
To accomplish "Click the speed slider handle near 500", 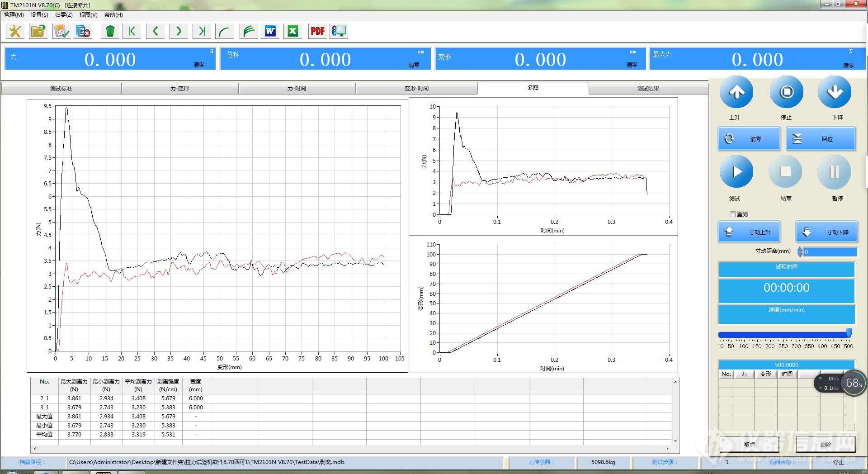I will coord(849,333).
